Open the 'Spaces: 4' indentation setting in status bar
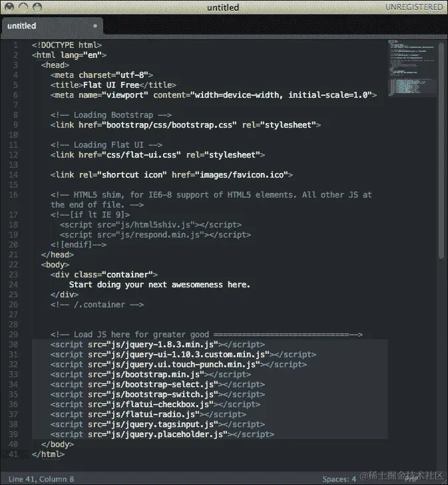 coord(339,479)
